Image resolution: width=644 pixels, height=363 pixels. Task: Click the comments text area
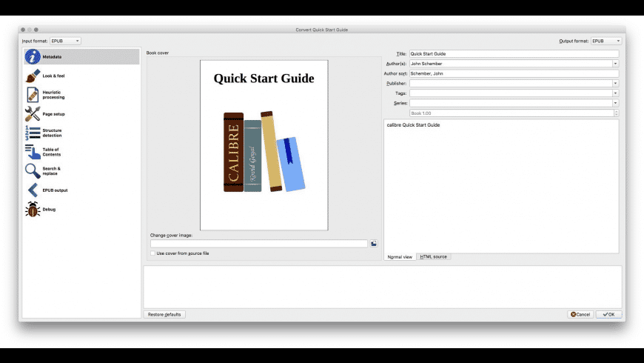[501, 186]
